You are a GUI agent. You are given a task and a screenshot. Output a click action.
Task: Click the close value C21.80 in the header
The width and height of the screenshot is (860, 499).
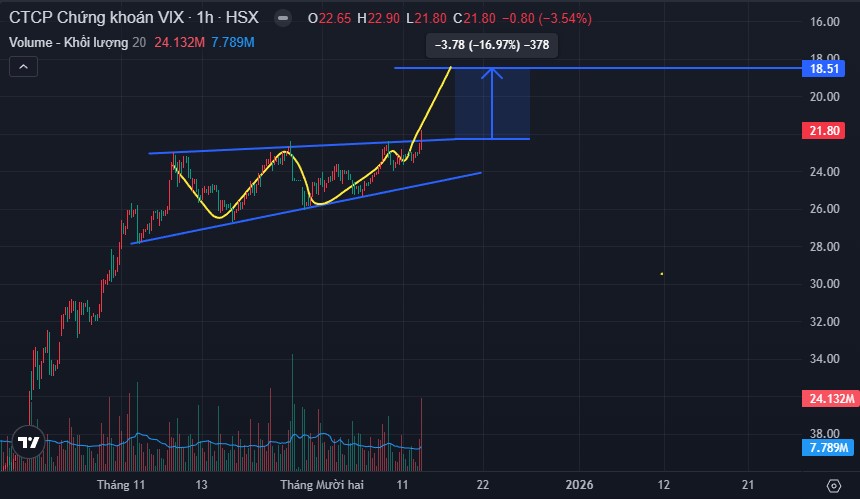pyautogui.click(x=474, y=18)
